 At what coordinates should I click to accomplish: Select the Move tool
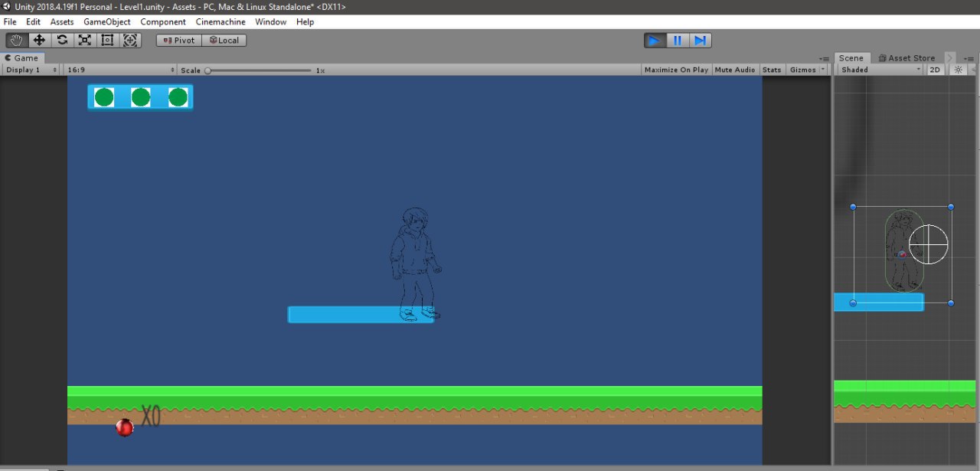point(40,41)
